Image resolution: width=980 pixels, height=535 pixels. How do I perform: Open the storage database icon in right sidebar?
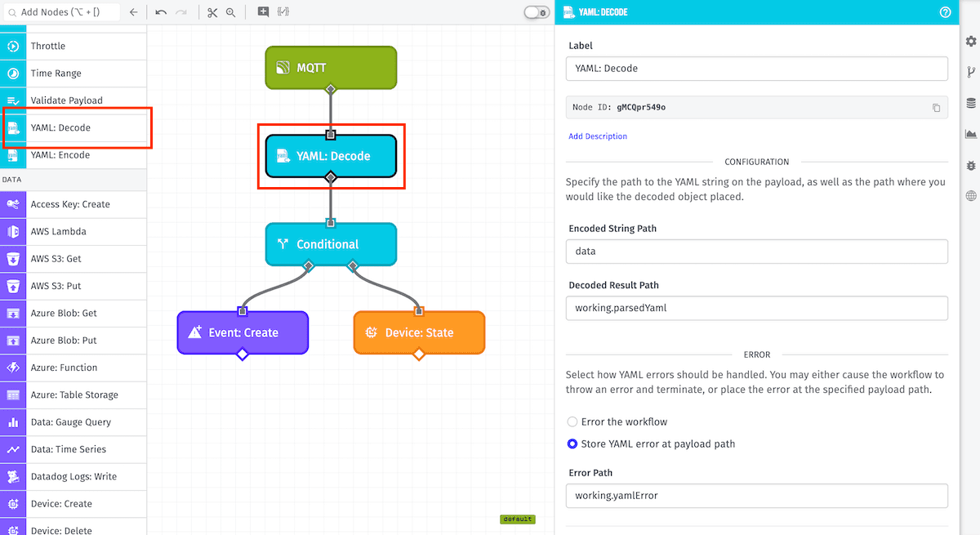[970, 103]
